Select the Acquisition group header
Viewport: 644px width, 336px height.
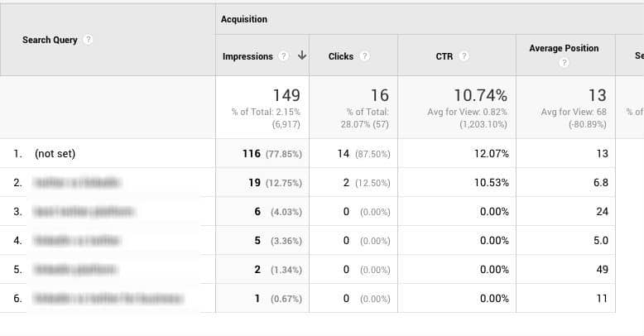244,19
